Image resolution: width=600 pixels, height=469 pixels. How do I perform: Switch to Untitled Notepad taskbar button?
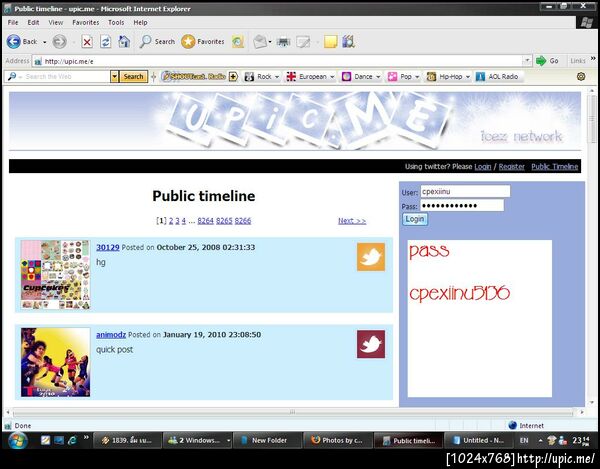[x=479, y=440]
